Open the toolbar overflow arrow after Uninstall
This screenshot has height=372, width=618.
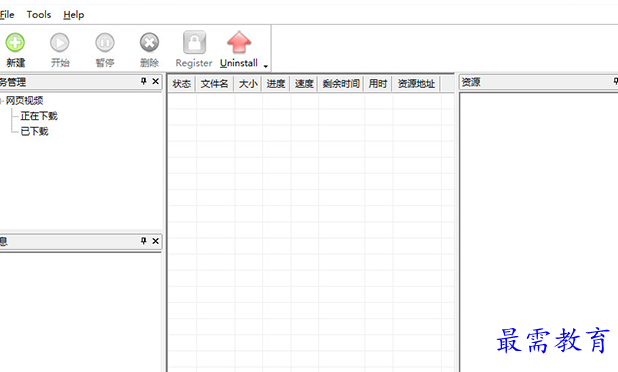pyautogui.click(x=266, y=66)
